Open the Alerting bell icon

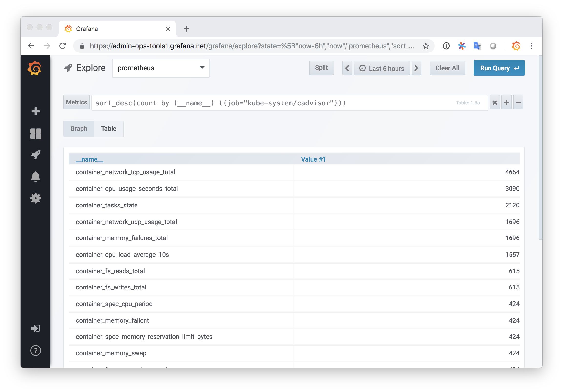click(x=36, y=176)
